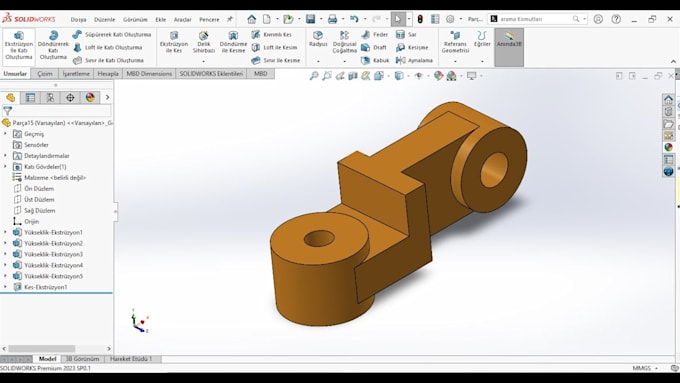Select Döndürerek Katı Oluşturma tool
Screen dimensions: 680x383
tap(53, 45)
